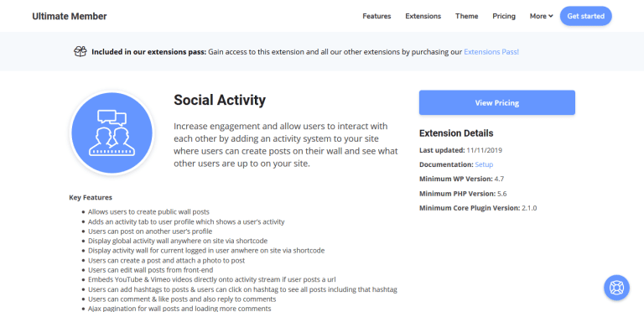
Task: Click the 'Included in our extensions pass' text
Action: click(x=148, y=52)
